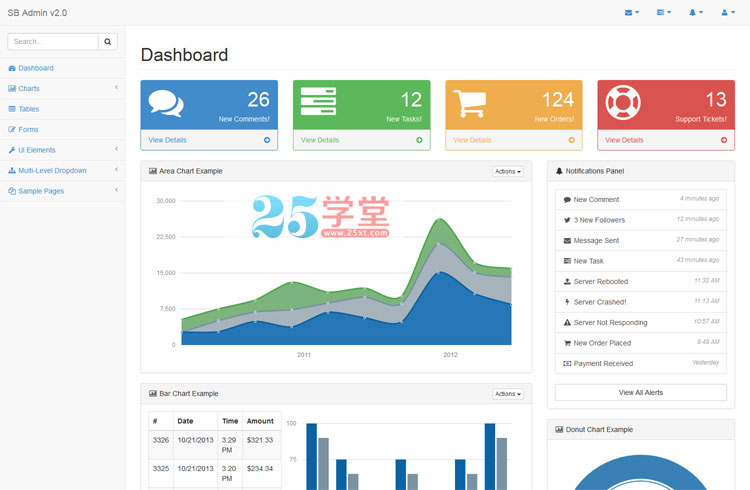Click the chevron next to Charts
Image resolution: width=750 pixels, height=490 pixels.
pyautogui.click(x=116, y=88)
